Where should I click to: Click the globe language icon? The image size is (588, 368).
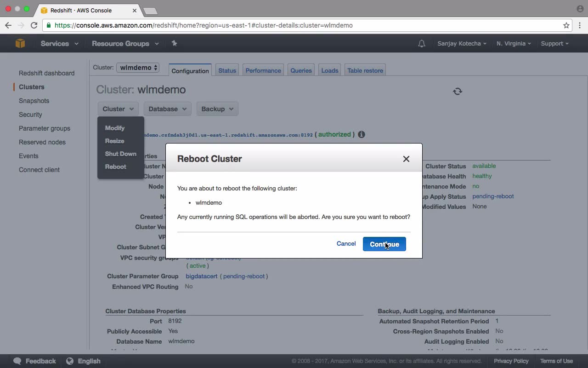pyautogui.click(x=70, y=361)
